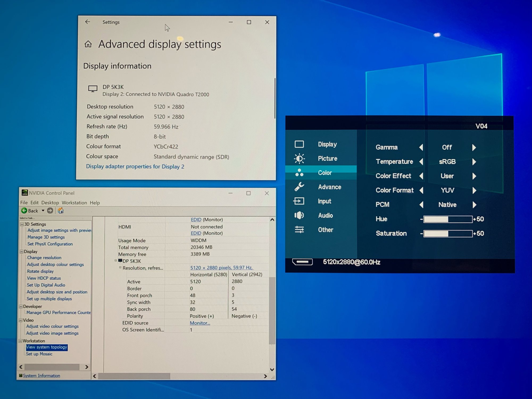Select the Input source icon in OSD
The width and height of the screenshot is (532, 399).
point(299,201)
